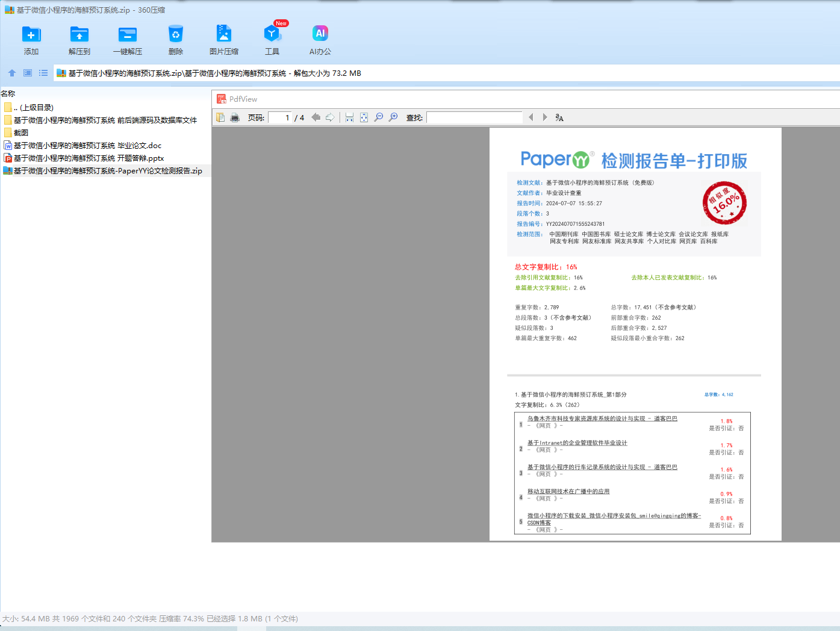Click the 单篇最大文字复制比 text

(550, 288)
